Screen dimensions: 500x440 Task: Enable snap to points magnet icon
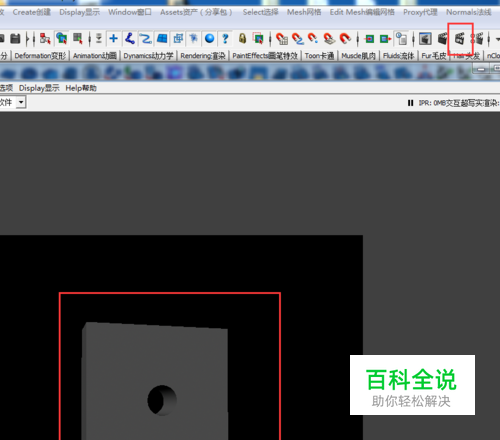(313, 39)
